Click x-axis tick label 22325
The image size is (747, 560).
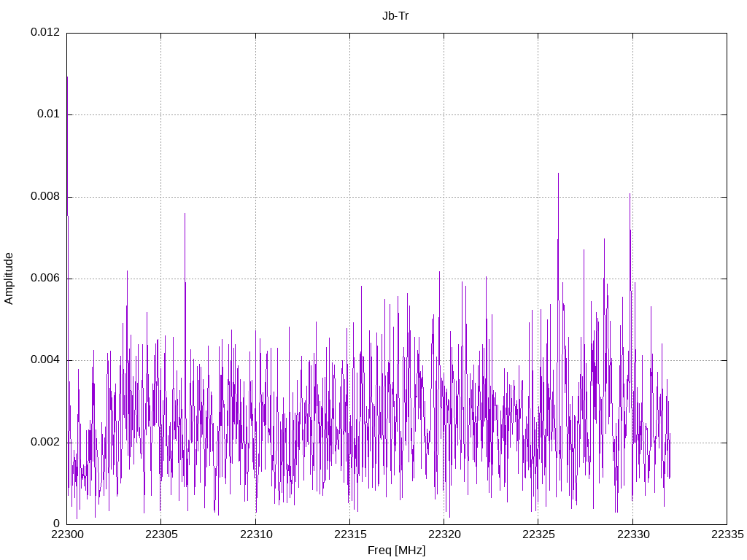[538, 534]
